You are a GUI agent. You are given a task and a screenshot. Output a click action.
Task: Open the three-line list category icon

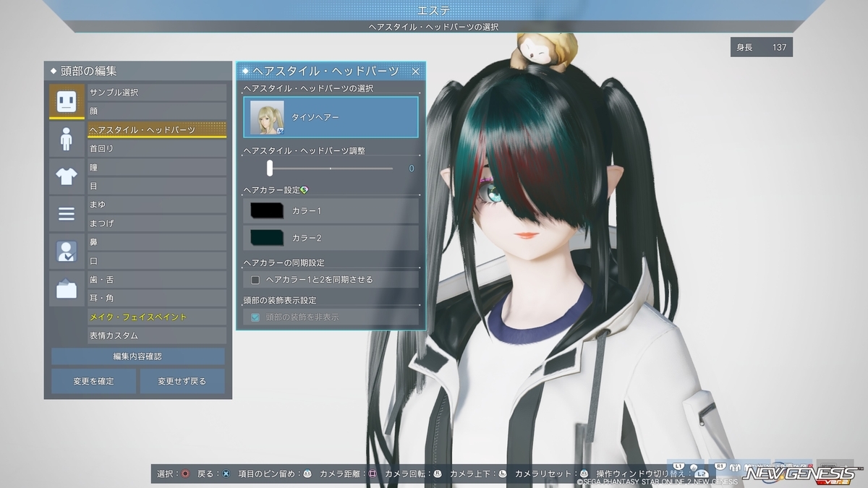click(67, 214)
